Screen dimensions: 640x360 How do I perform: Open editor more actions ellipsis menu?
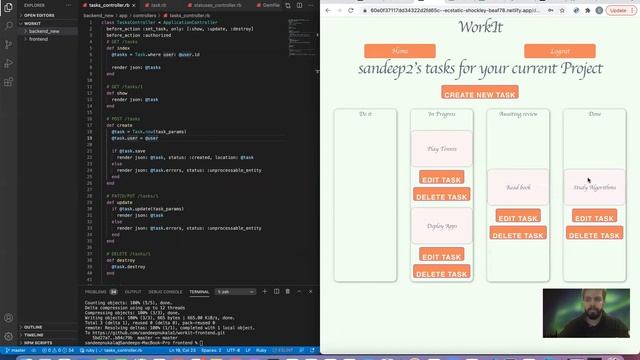pyautogui.click(x=311, y=5)
